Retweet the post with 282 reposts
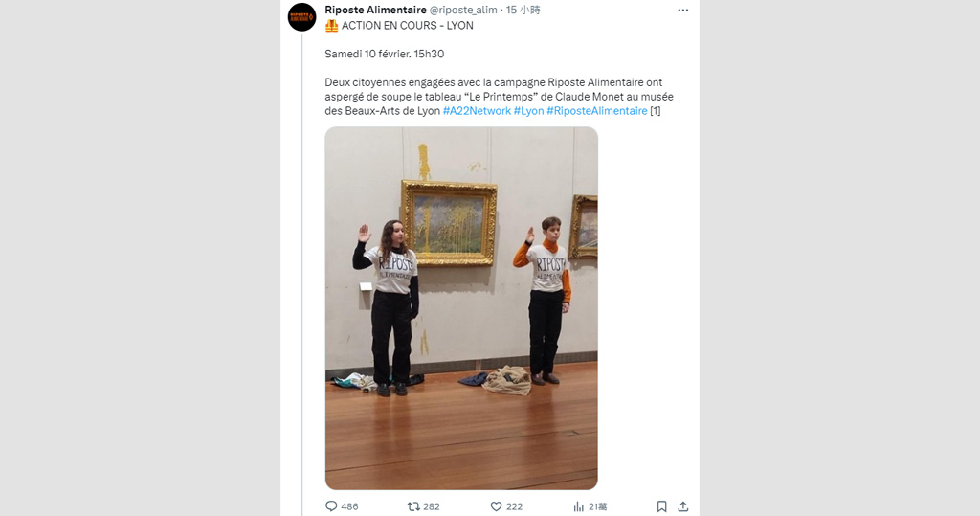The height and width of the screenshot is (516, 980). 413,506
